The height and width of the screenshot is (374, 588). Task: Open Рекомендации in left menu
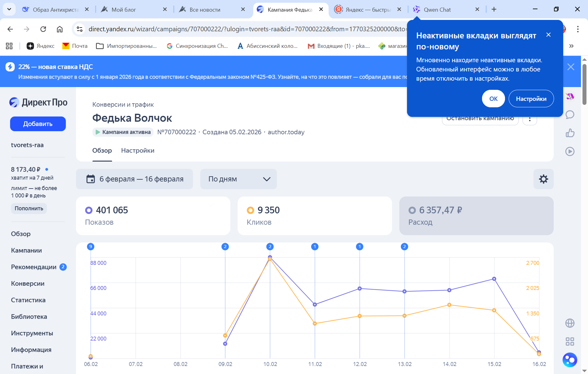(x=34, y=267)
